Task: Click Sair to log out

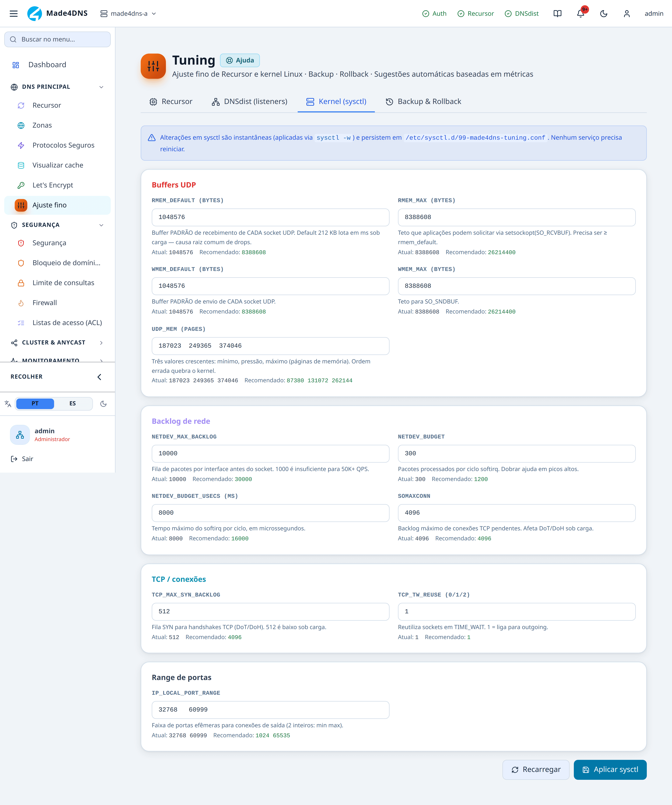Action: (x=22, y=459)
